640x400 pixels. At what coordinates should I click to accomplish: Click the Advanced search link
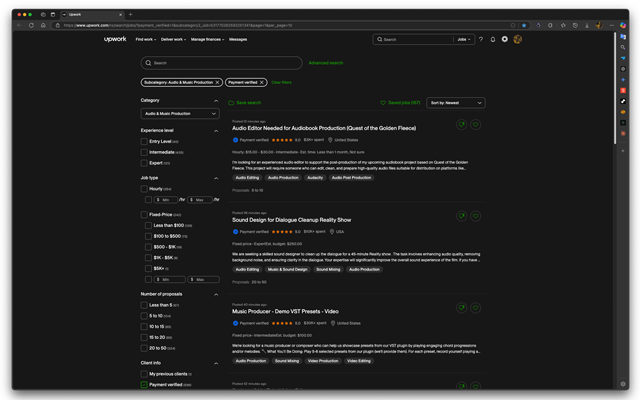click(325, 63)
